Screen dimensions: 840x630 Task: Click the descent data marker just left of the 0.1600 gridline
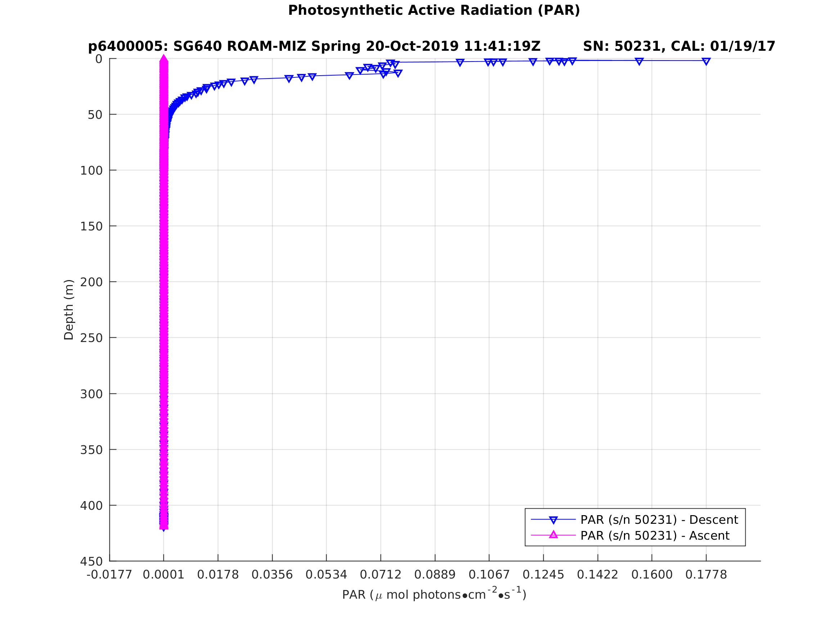point(639,61)
